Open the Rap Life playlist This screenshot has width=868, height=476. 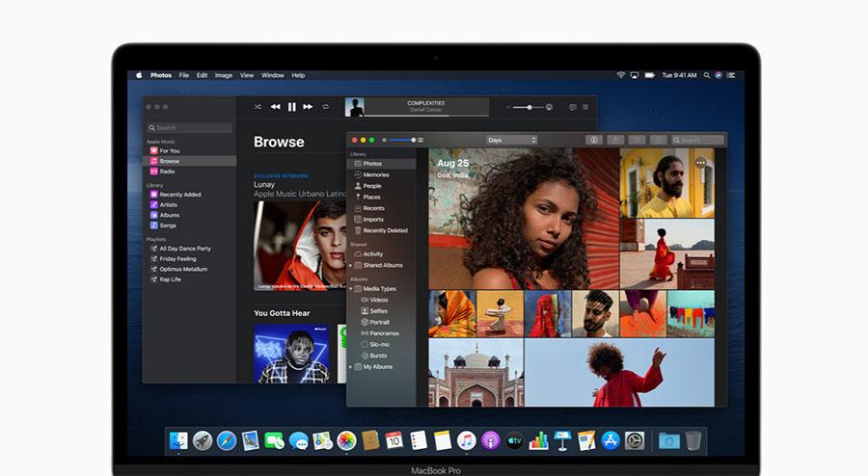(189, 279)
